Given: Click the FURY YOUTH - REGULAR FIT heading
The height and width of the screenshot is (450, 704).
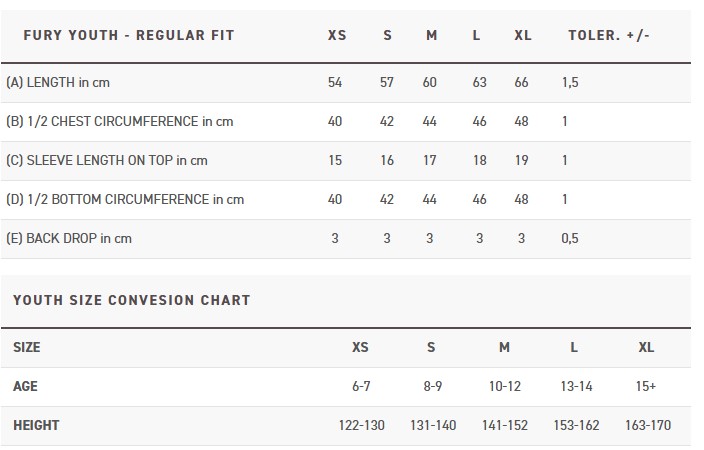Looking at the screenshot, I should (129, 35).
